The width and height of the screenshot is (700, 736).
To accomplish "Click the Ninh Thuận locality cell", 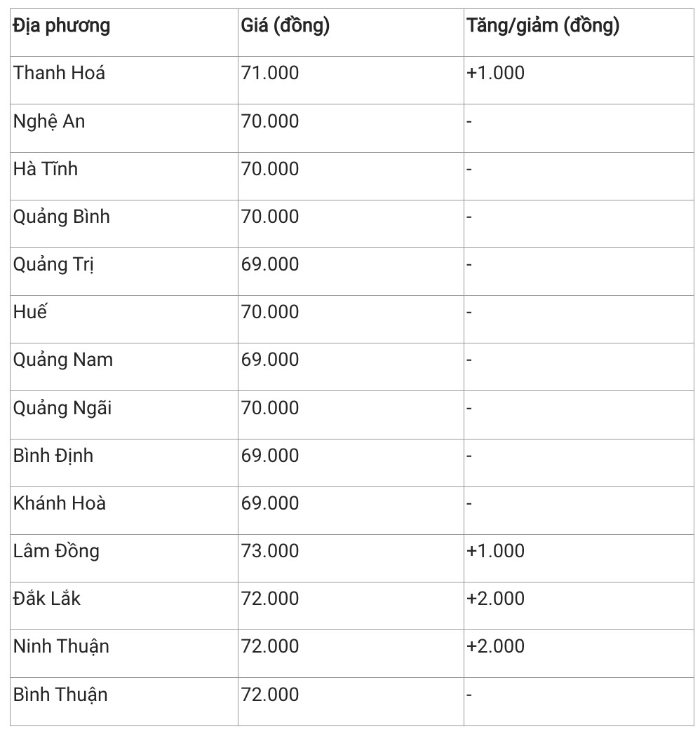I will (x=62, y=646).
